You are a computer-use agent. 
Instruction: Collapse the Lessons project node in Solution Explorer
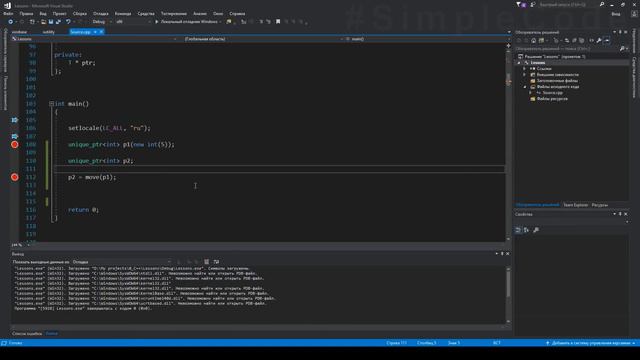519,63
